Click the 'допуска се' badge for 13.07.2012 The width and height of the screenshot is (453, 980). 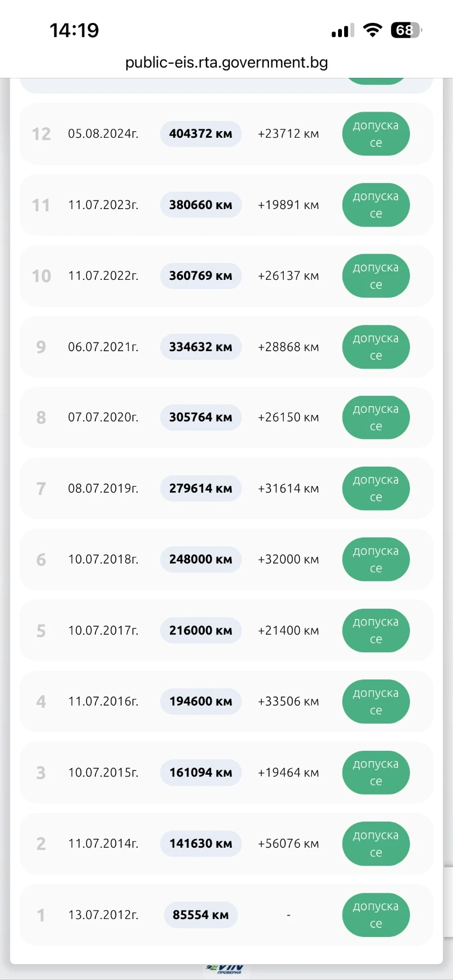click(376, 915)
